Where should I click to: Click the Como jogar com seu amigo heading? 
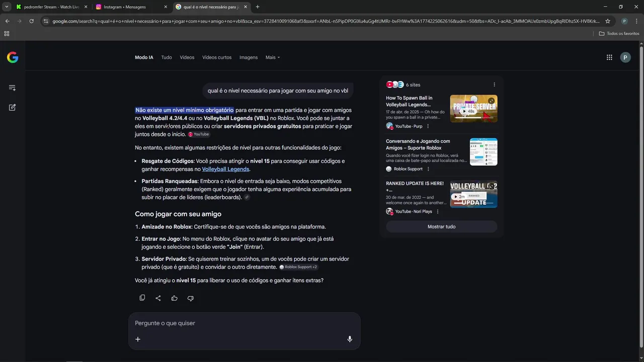coord(178,214)
